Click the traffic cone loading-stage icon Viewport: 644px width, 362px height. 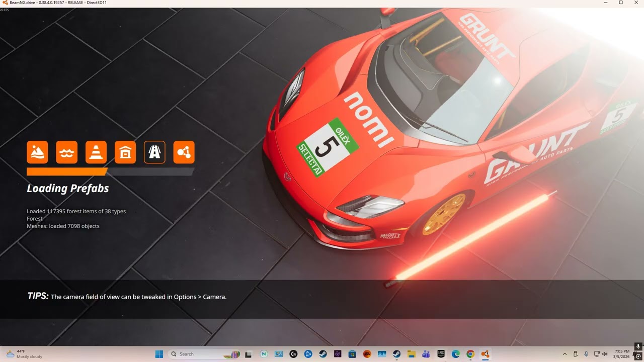click(x=96, y=152)
